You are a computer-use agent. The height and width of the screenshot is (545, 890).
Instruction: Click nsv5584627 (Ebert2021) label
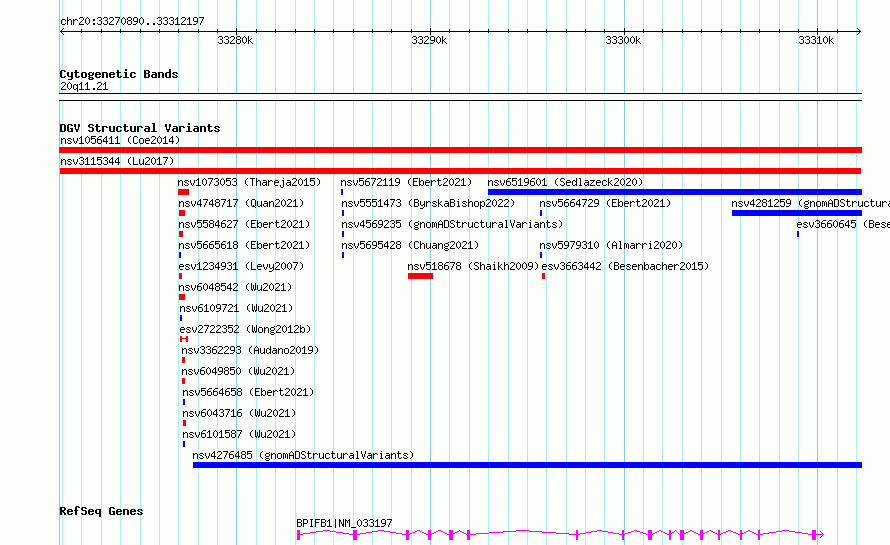tap(244, 224)
